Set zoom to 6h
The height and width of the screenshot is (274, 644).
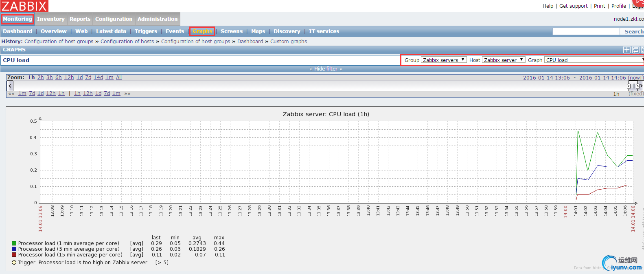[x=59, y=77]
